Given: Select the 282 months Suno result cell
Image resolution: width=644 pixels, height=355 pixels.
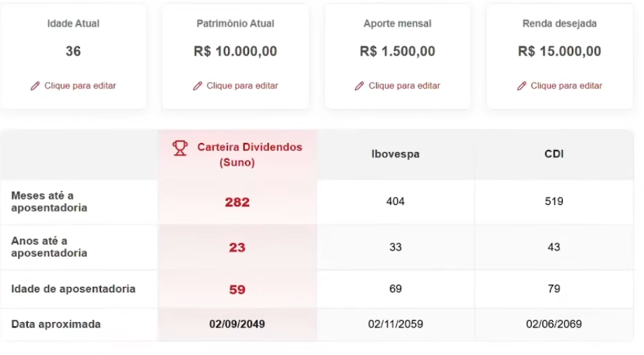Looking at the screenshot, I should pyautogui.click(x=237, y=202).
